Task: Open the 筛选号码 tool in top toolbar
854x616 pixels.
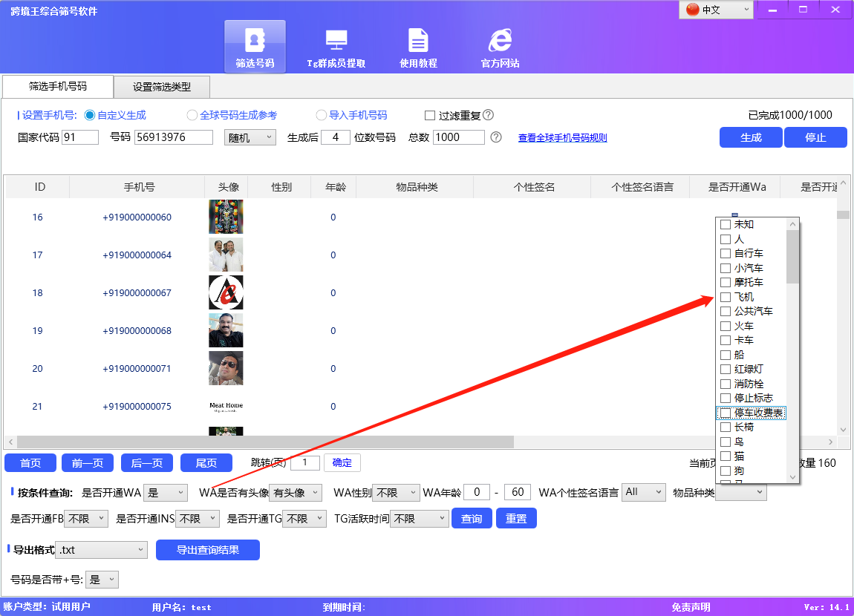Action: point(255,45)
